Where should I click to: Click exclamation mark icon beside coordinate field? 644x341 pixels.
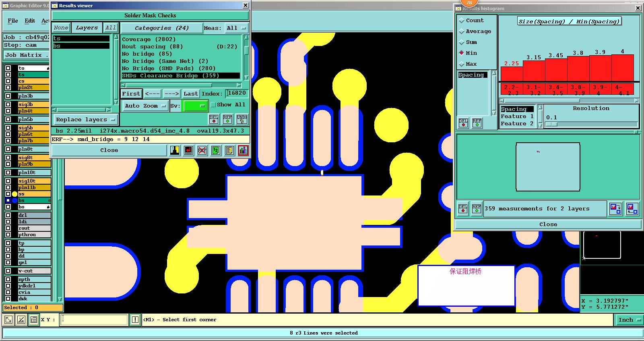135,320
